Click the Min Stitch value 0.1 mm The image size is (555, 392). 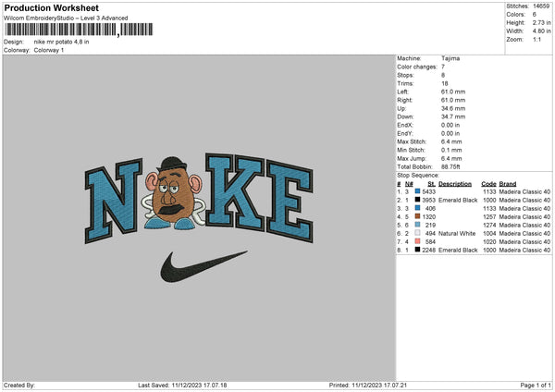451,150
